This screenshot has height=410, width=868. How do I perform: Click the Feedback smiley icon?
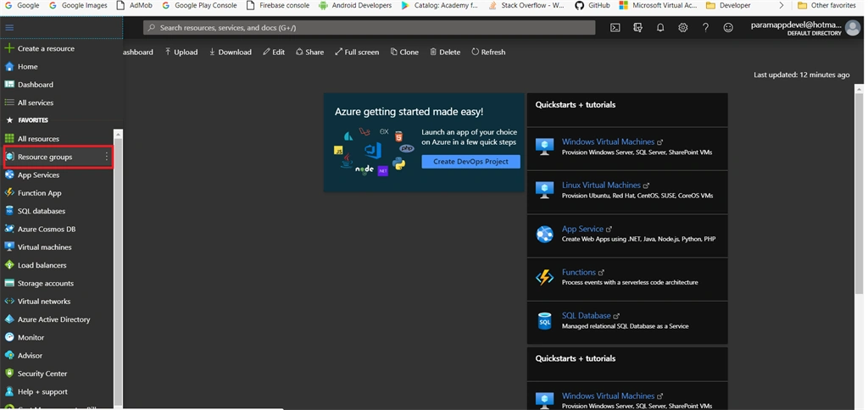728,28
